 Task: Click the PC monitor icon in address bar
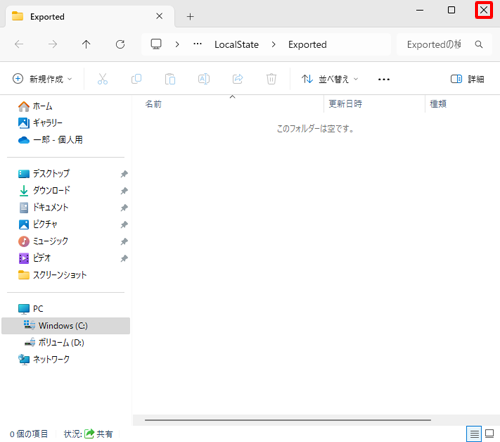(x=156, y=44)
